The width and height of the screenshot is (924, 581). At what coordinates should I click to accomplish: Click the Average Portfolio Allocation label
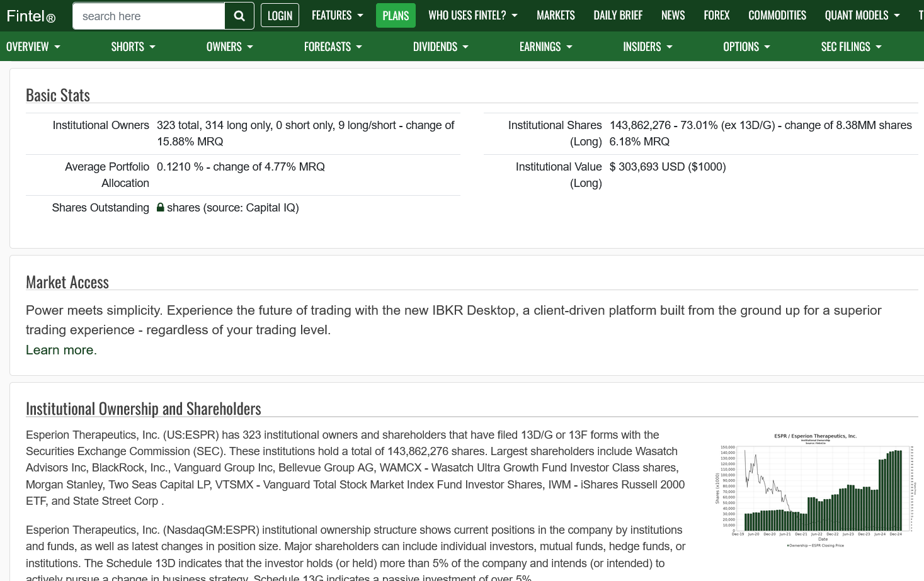coord(107,175)
